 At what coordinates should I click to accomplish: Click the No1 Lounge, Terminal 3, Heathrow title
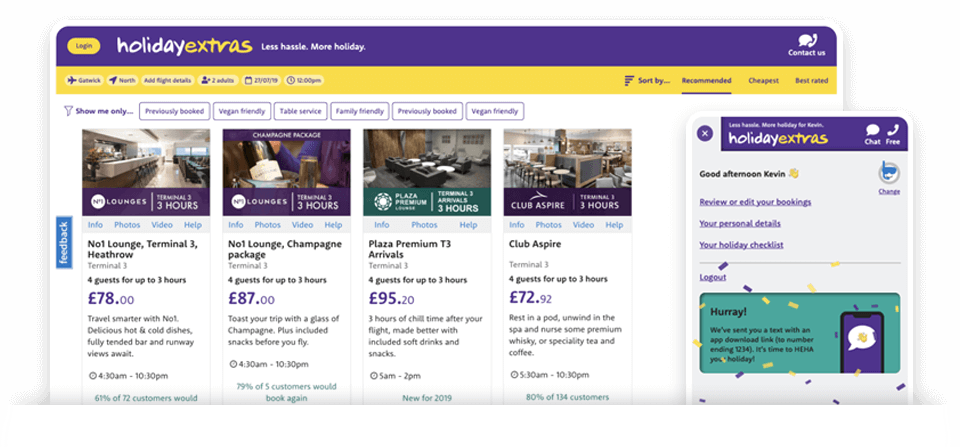(143, 249)
